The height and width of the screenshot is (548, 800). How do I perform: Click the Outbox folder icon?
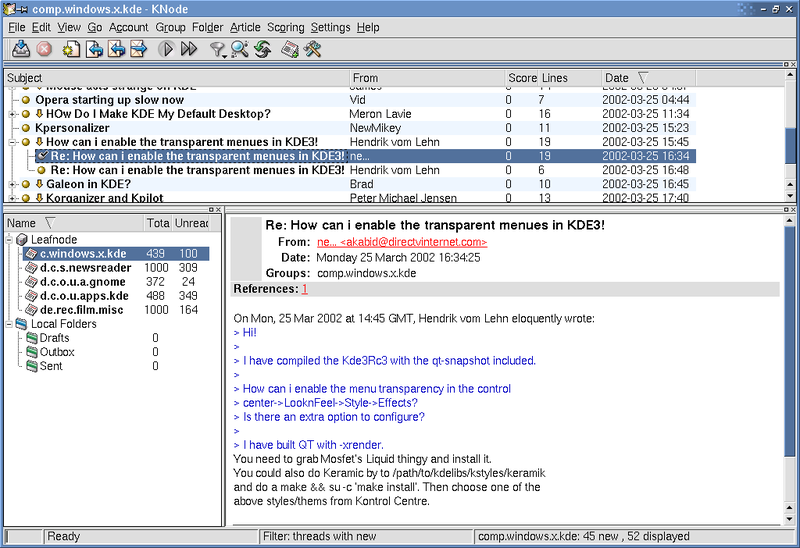tap(32, 352)
